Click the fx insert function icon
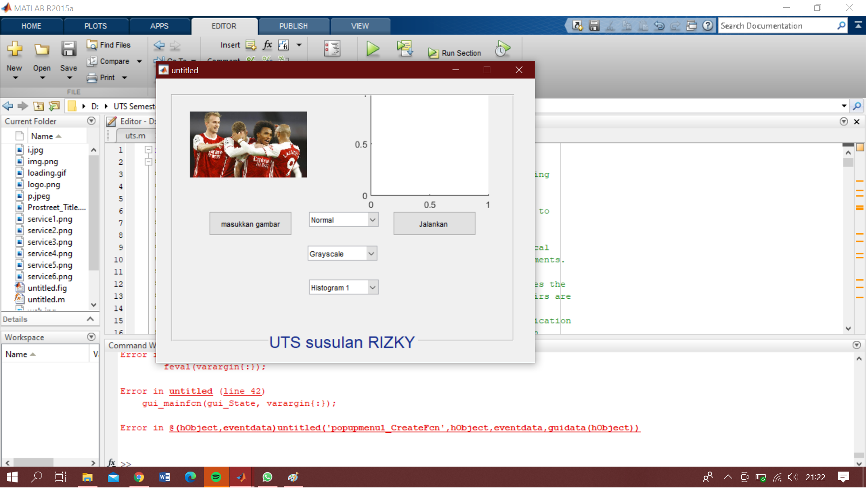Image resolution: width=868 pixels, height=491 pixels. coord(267,45)
